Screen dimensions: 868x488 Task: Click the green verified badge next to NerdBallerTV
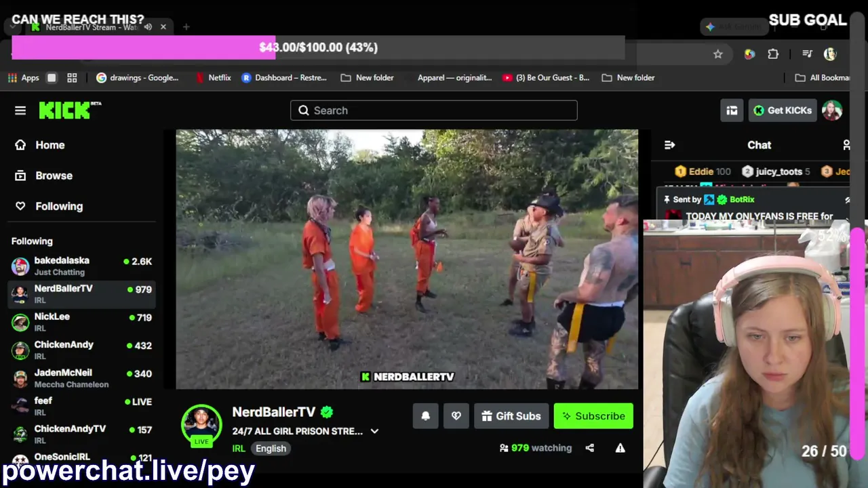coord(327,412)
